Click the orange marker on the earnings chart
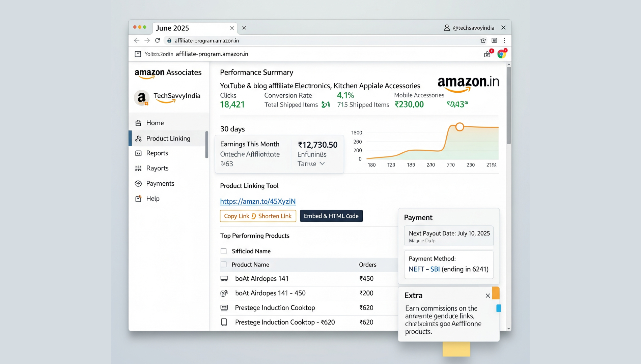Image resolution: width=641 pixels, height=364 pixels. click(x=459, y=127)
